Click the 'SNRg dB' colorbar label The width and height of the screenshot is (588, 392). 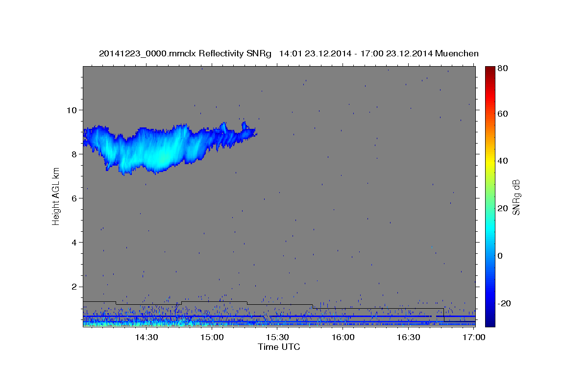pyautogui.click(x=515, y=196)
